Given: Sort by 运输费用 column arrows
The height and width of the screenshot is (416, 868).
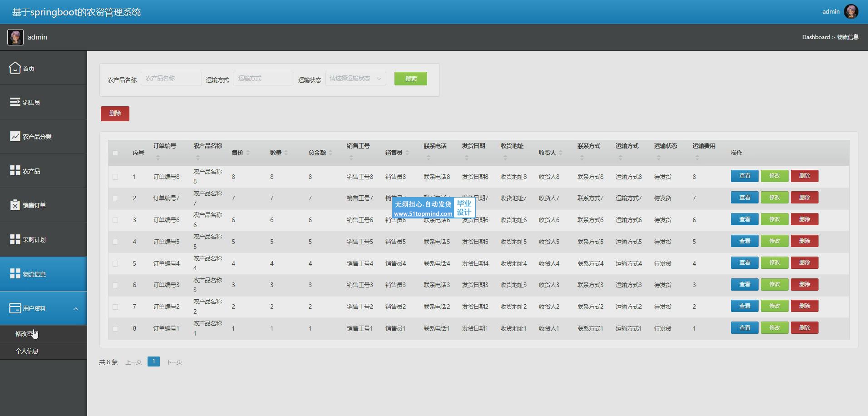Looking at the screenshot, I should 697,158.
